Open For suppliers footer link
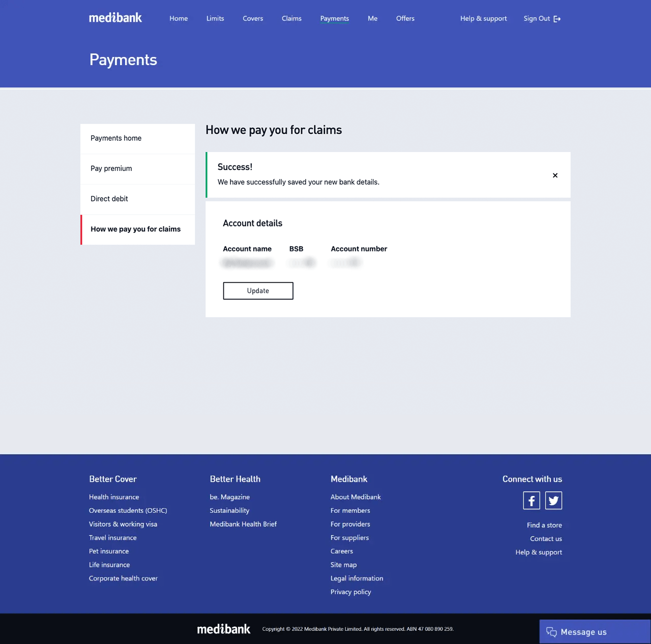Screen dimensions: 651x644 [x=350, y=538]
